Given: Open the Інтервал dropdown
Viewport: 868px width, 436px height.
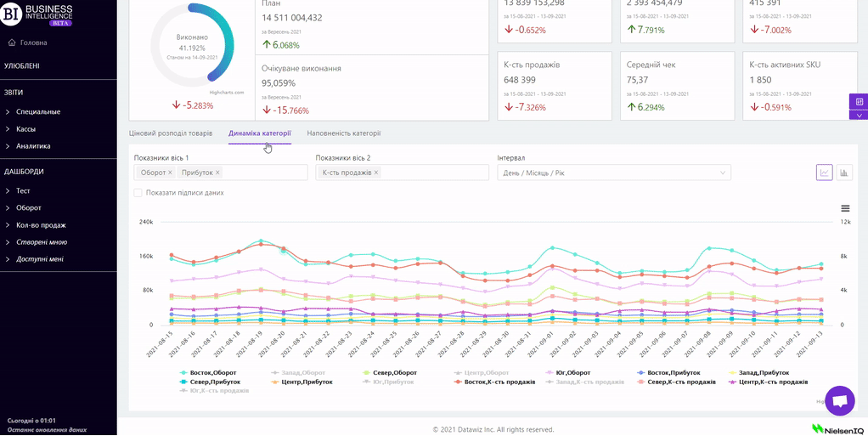Looking at the screenshot, I should point(613,173).
